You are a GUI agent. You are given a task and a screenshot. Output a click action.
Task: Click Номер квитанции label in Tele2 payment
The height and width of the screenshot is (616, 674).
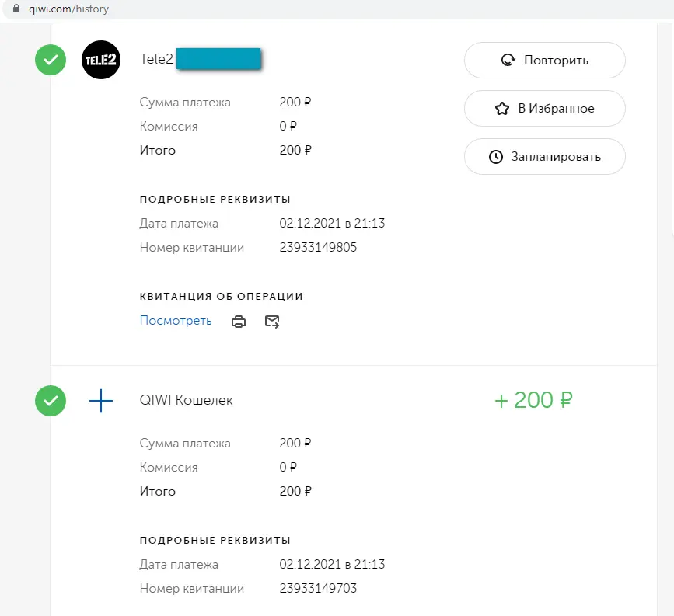pos(192,248)
